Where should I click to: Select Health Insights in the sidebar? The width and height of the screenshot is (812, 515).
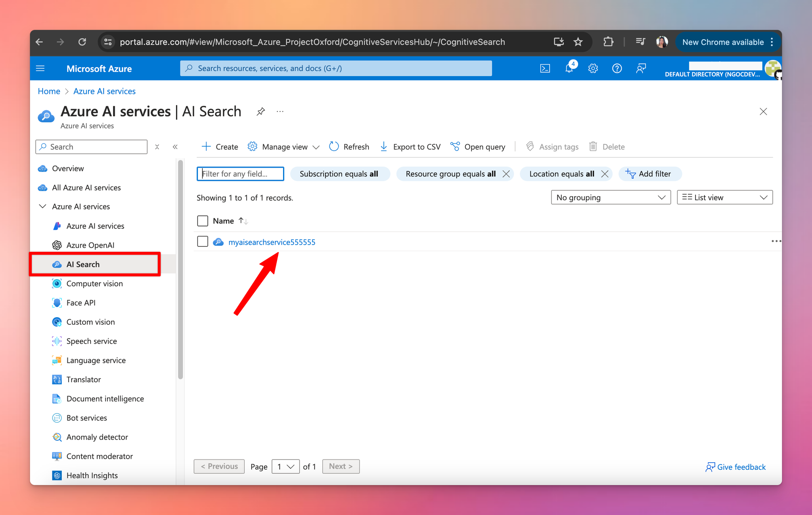pyautogui.click(x=92, y=475)
